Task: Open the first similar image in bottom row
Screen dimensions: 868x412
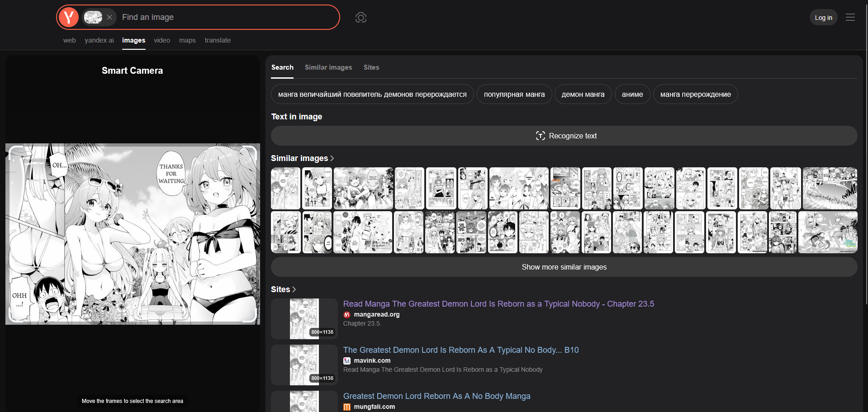Action: click(x=286, y=232)
